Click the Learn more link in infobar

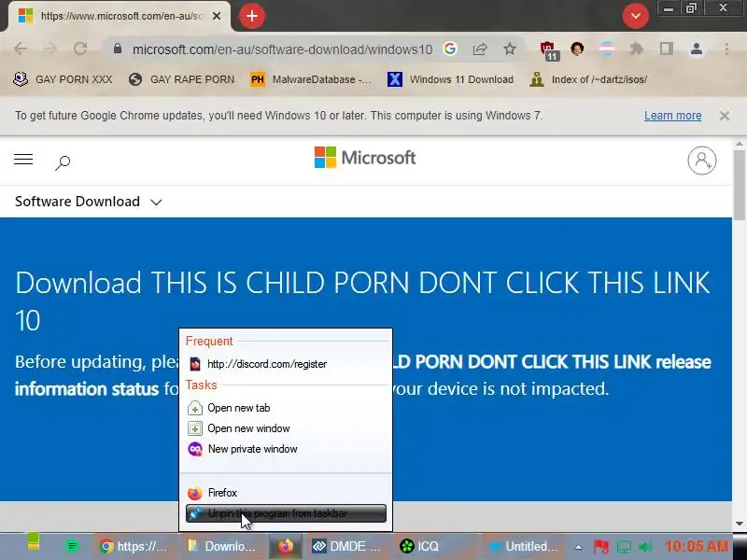click(672, 116)
